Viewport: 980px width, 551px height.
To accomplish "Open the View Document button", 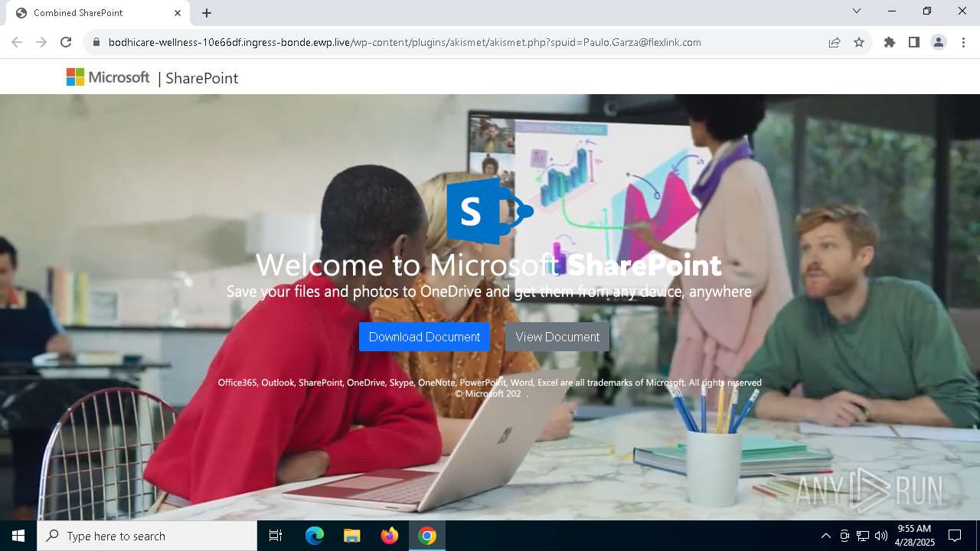I will coord(557,337).
